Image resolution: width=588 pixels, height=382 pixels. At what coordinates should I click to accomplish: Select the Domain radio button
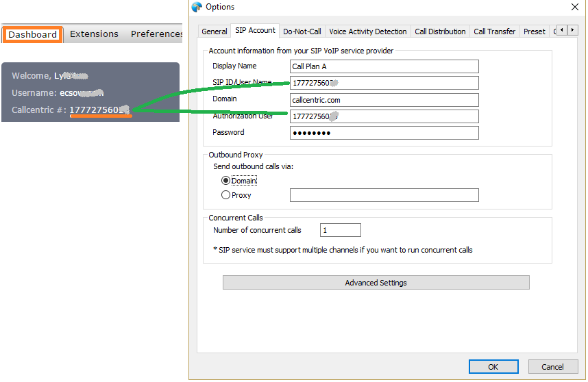click(225, 181)
